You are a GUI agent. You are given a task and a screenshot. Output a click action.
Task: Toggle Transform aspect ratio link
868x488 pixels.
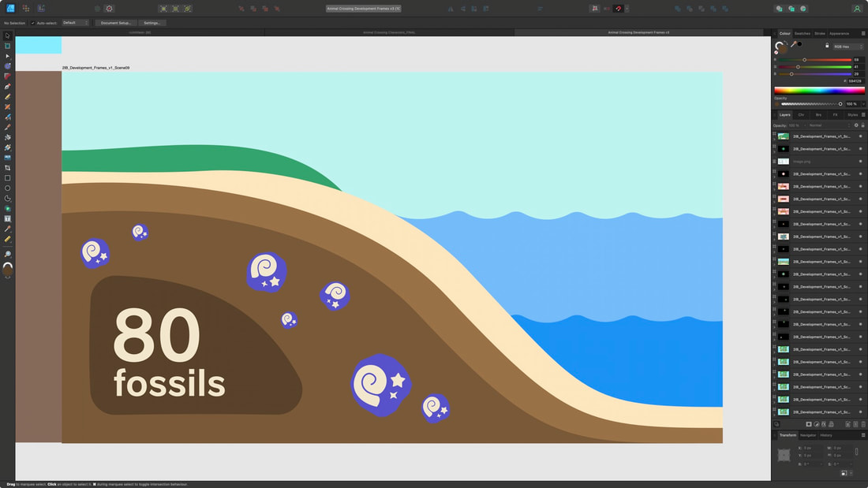pos(856,452)
